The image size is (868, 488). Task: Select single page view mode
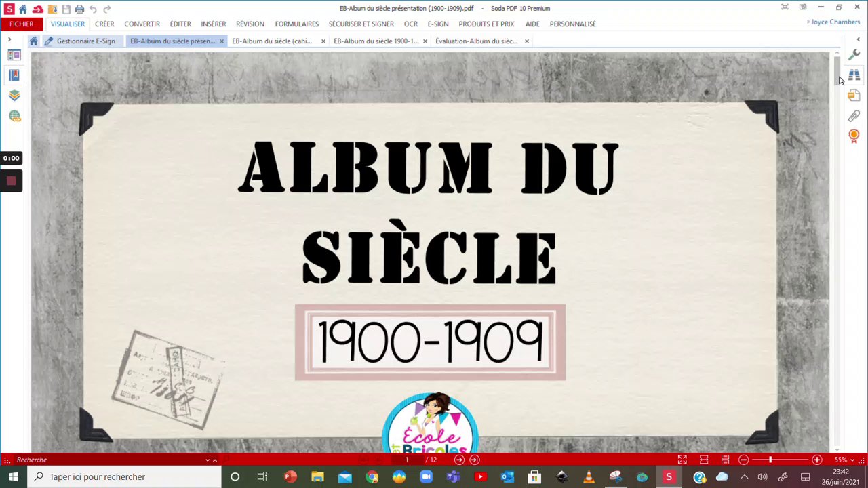coord(704,460)
